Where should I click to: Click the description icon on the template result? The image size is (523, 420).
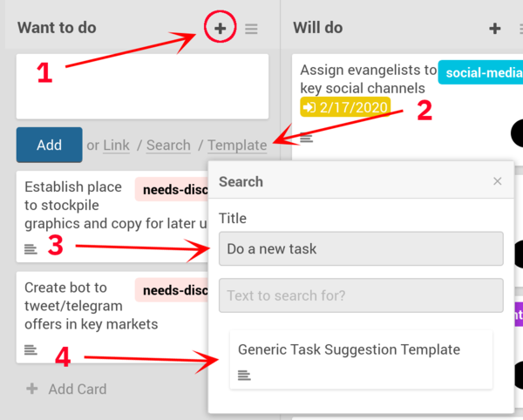pos(244,376)
